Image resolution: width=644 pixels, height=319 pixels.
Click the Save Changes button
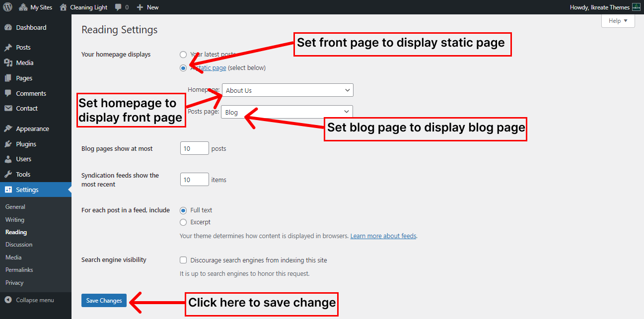click(x=104, y=301)
